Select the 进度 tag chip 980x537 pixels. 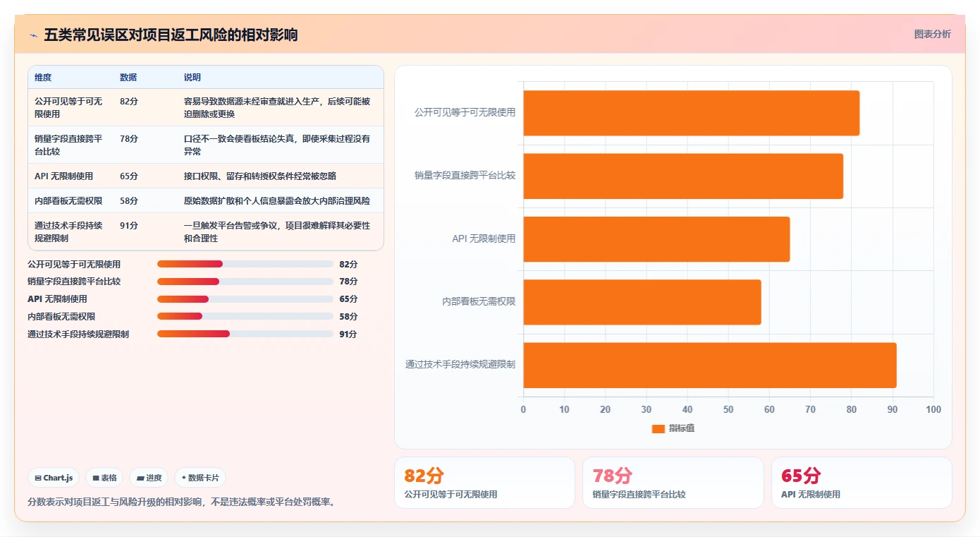click(149, 478)
